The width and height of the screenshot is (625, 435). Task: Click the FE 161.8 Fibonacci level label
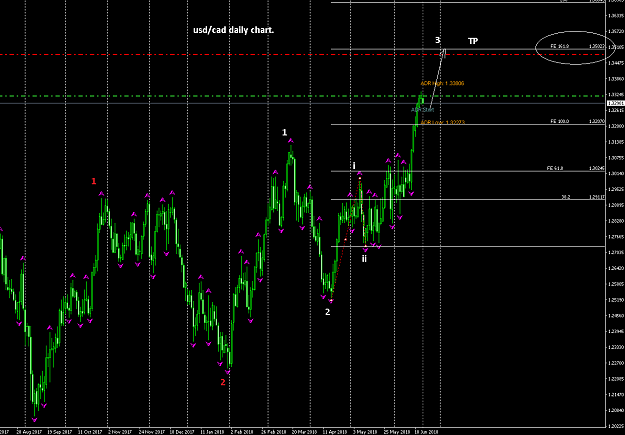pos(560,46)
